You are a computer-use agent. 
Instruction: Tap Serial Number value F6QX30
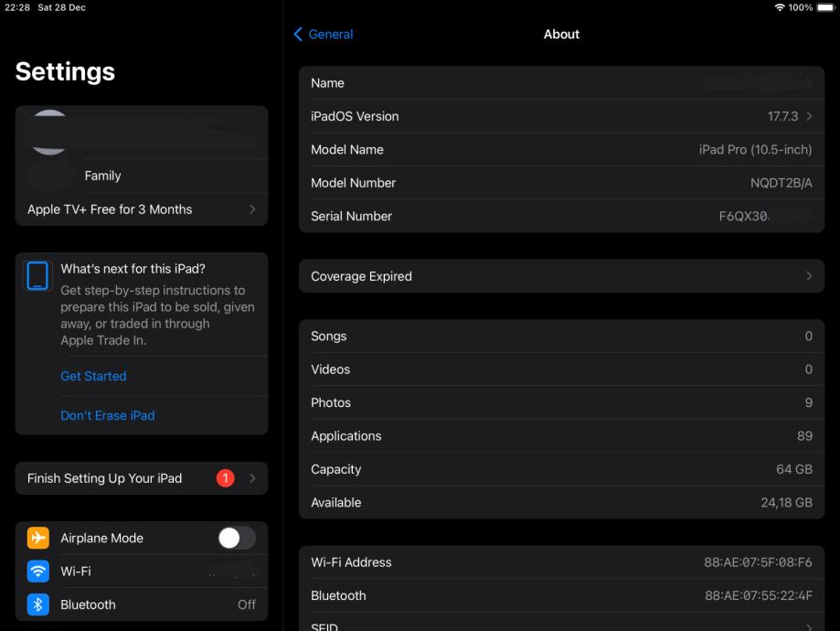tap(744, 216)
